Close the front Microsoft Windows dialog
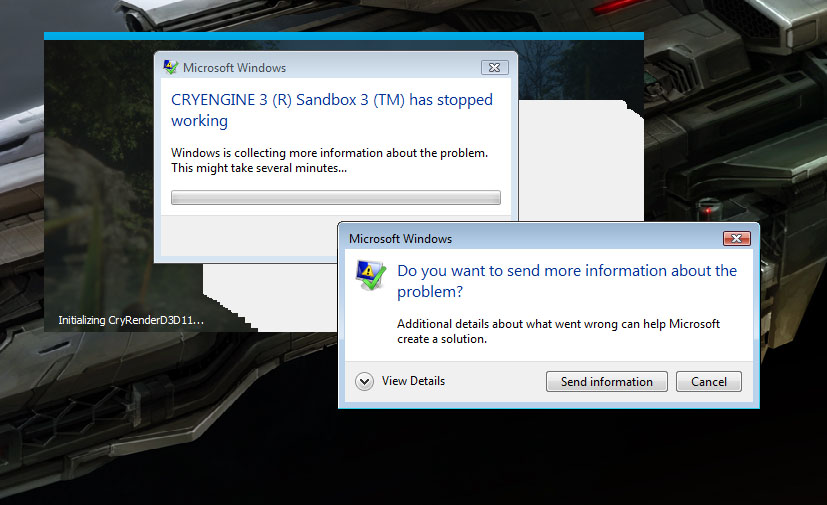 tap(737, 239)
